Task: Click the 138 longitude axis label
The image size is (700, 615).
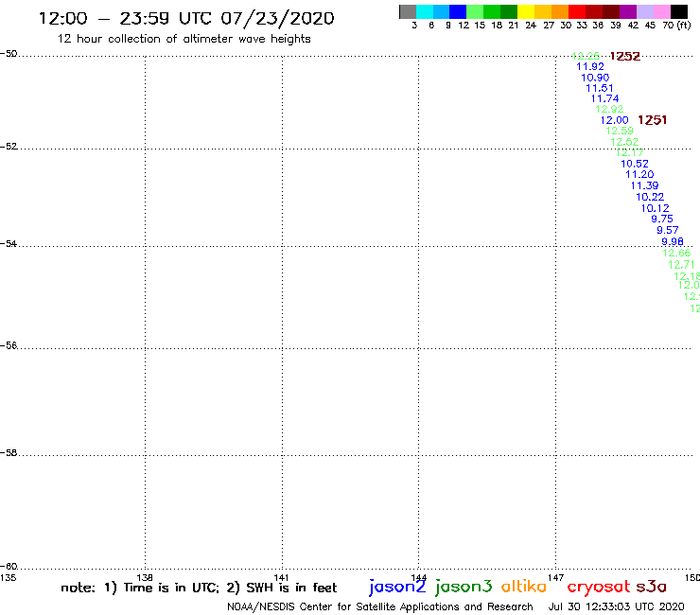Action: (145, 578)
